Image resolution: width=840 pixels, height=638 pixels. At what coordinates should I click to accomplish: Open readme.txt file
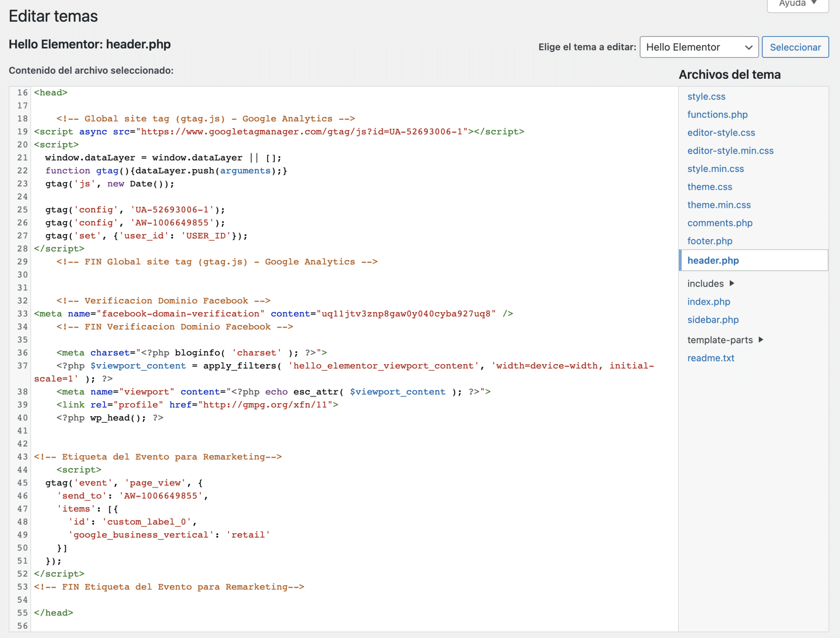710,358
